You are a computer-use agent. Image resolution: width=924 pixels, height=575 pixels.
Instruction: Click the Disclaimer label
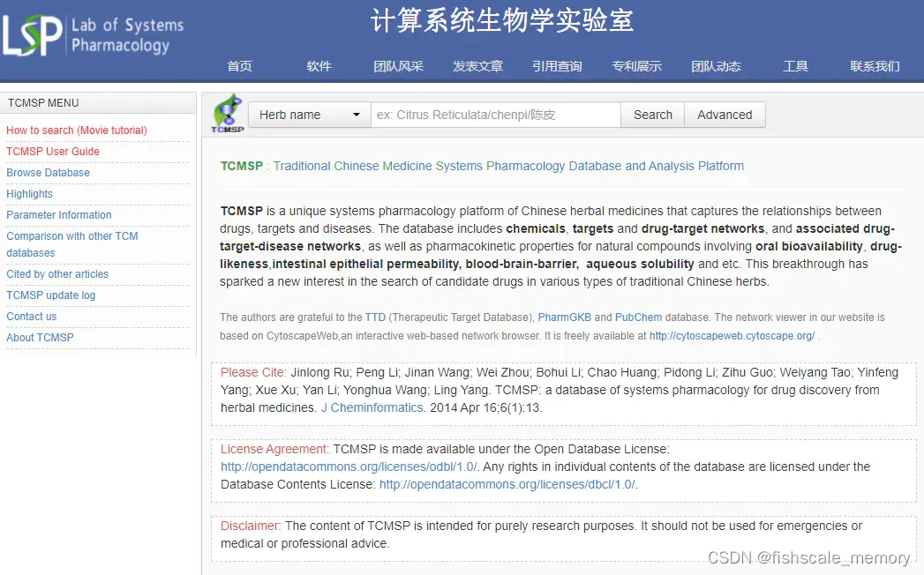tap(251, 526)
